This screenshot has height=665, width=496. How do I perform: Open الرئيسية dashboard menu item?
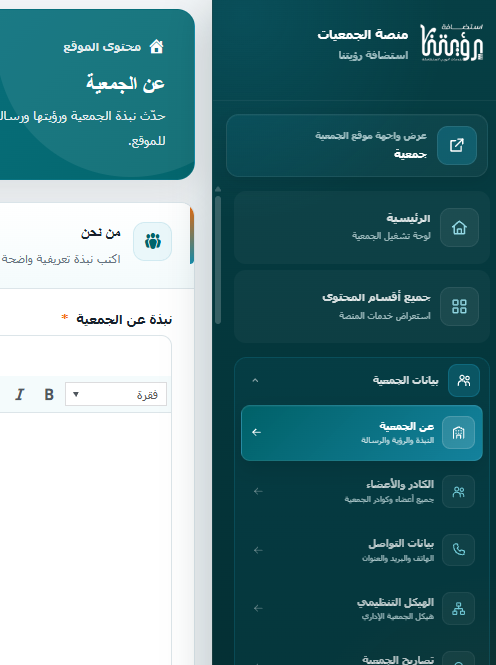(362, 228)
